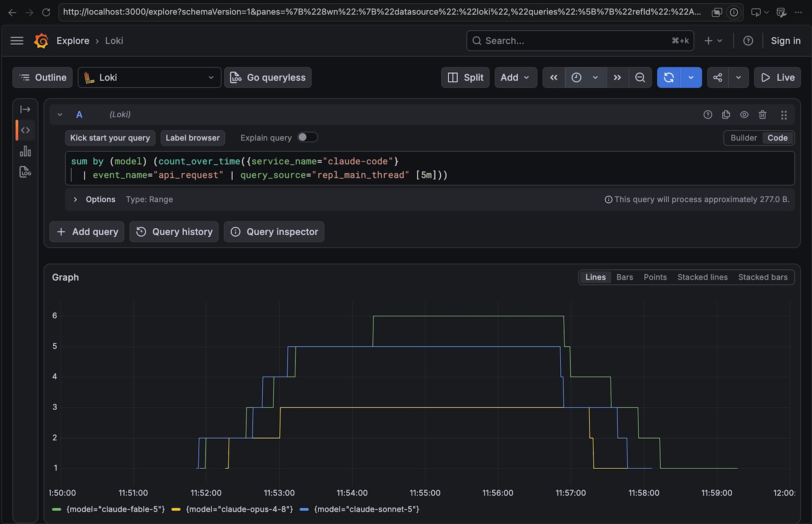
Task: Navigate to Explore breadcrumb
Action: [x=73, y=41]
